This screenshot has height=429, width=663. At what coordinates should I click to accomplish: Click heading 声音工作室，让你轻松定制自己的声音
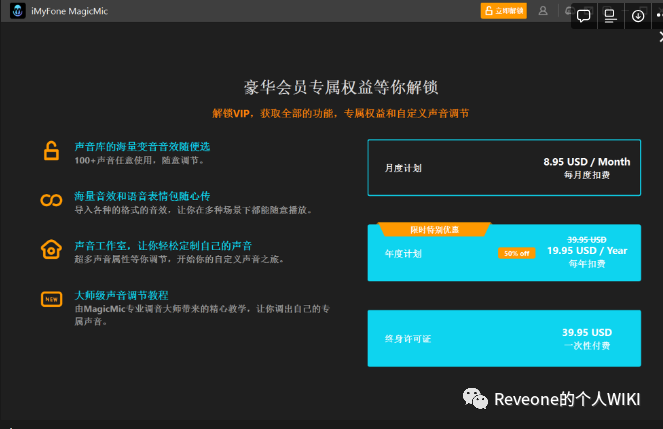tap(163, 246)
